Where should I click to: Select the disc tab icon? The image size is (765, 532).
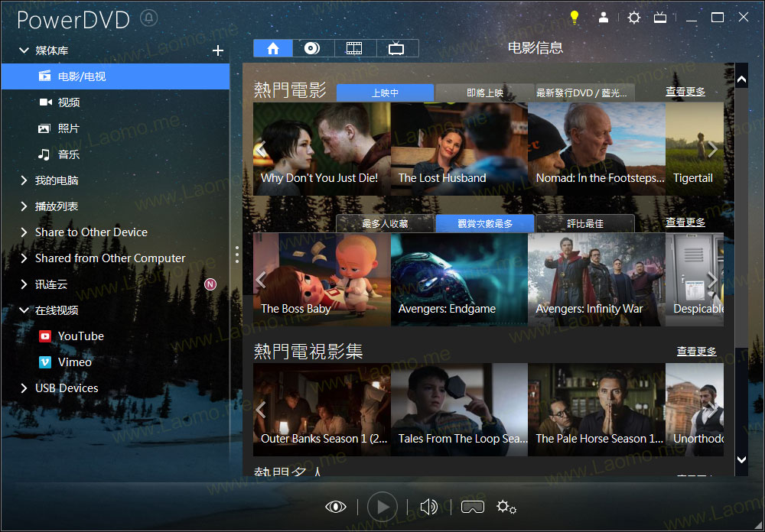coord(313,48)
